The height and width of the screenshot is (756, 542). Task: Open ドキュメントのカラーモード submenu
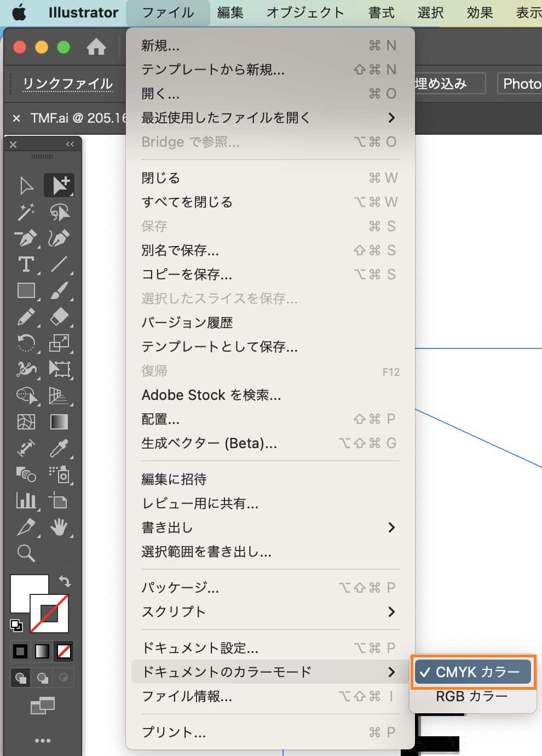coord(270,672)
